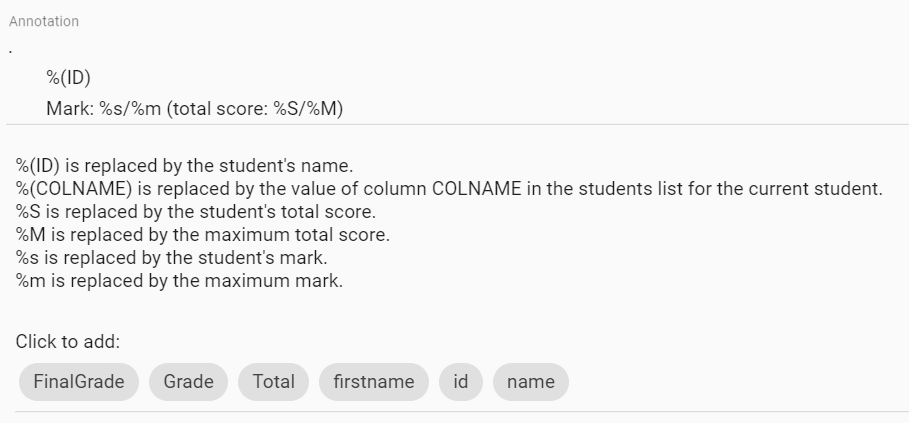Click '%S is replaced by the student's total score.'
The width and height of the screenshot is (909, 423).
pyautogui.click(x=196, y=212)
